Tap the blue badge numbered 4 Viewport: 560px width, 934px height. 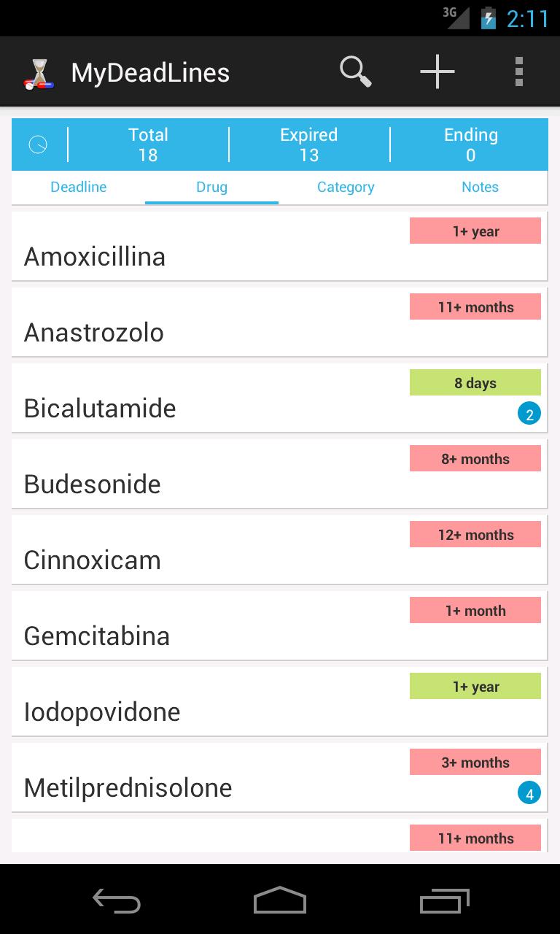pos(529,793)
